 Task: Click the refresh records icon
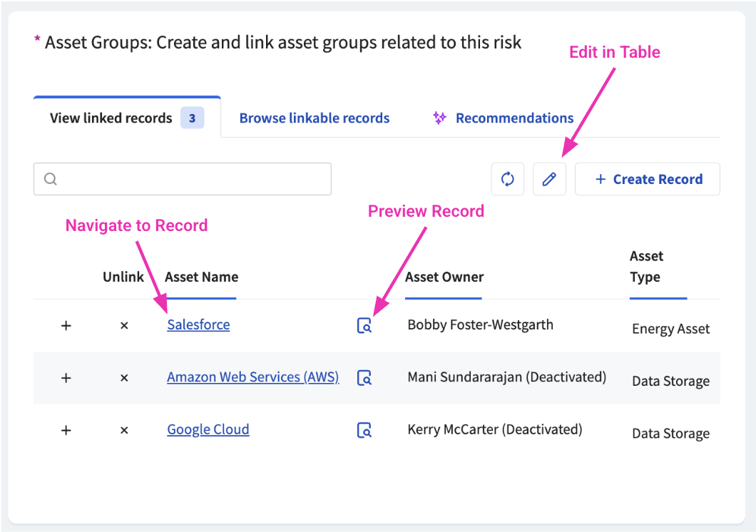pyautogui.click(x=507, y=179)
